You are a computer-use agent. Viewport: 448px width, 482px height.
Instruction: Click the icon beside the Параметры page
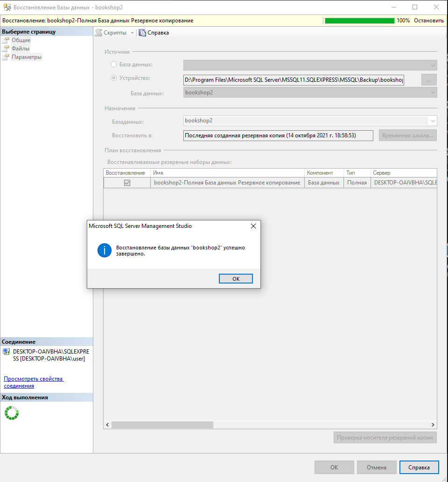click(6, 57)
